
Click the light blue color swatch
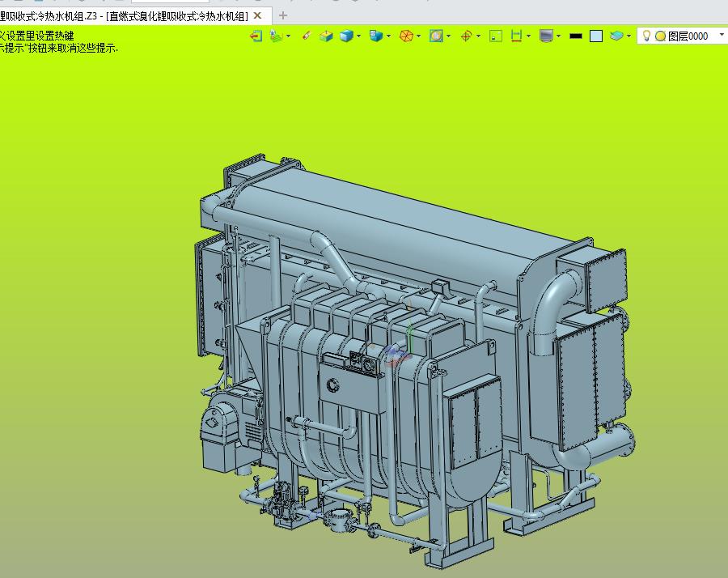pos(596,36)
